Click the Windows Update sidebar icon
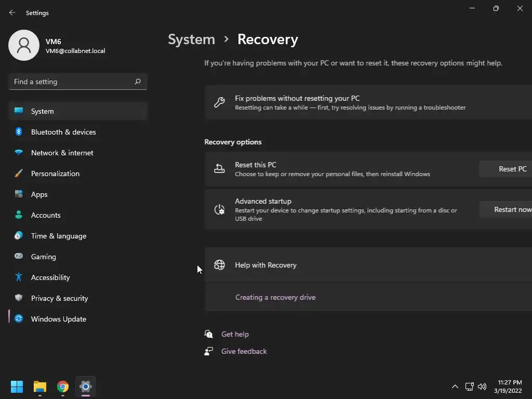Viewport: 532px width, 399px height. point(19,319)
